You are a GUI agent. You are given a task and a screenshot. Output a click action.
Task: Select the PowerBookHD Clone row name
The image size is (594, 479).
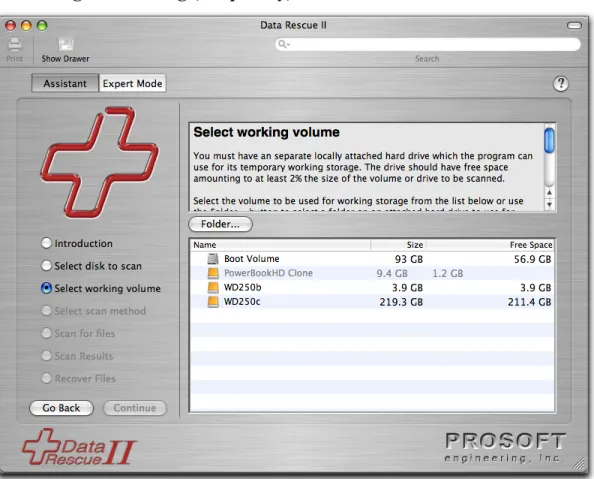(268, 273)
